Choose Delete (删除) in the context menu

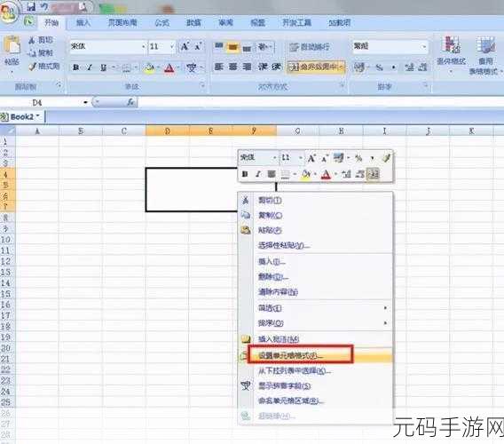click(316, 277)
